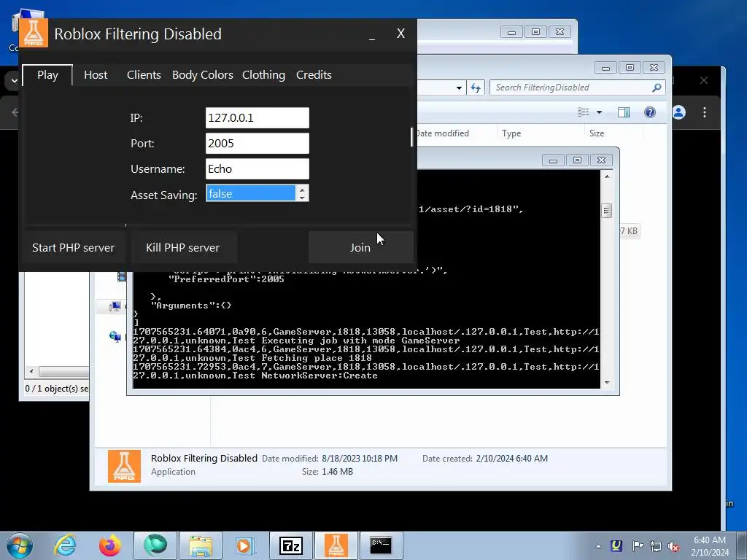Click the Date modified value 8/18/2023 10:18 PM
Image resolution: width=747 pixels, height=560 pixels.
360,459
